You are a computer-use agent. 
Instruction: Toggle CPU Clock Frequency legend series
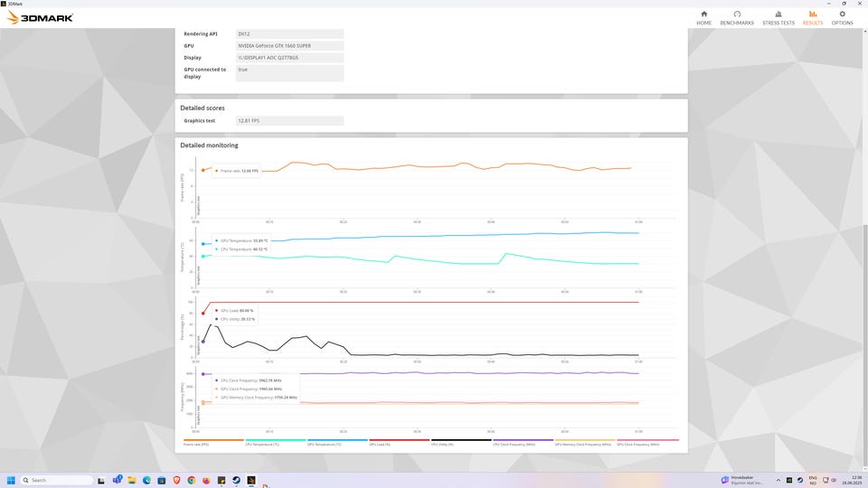[x=524, y=442]
